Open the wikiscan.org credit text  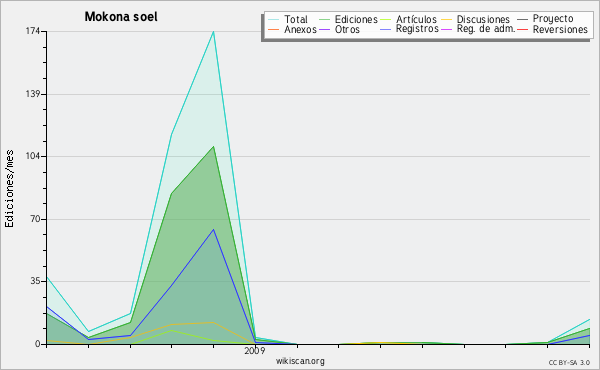pos(300,361)
